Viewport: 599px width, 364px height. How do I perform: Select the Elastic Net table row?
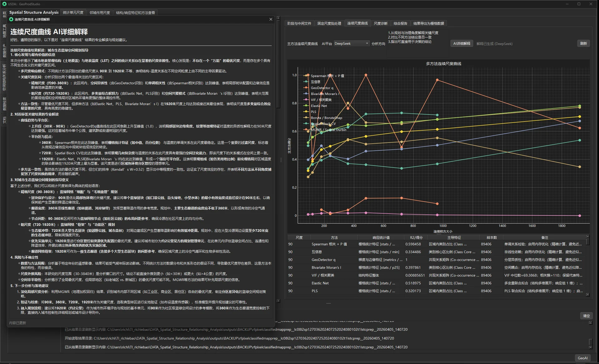[x=436, y=283]
